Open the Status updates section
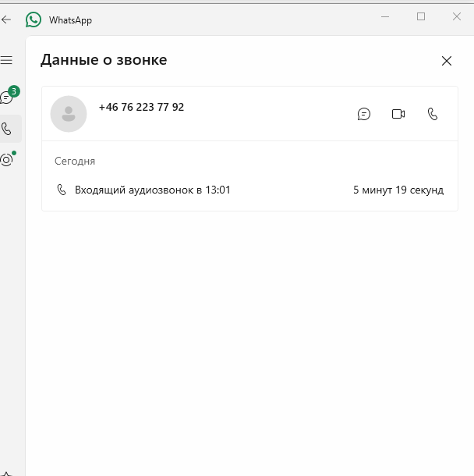474x476 pixels. click(x=7, y=159)
